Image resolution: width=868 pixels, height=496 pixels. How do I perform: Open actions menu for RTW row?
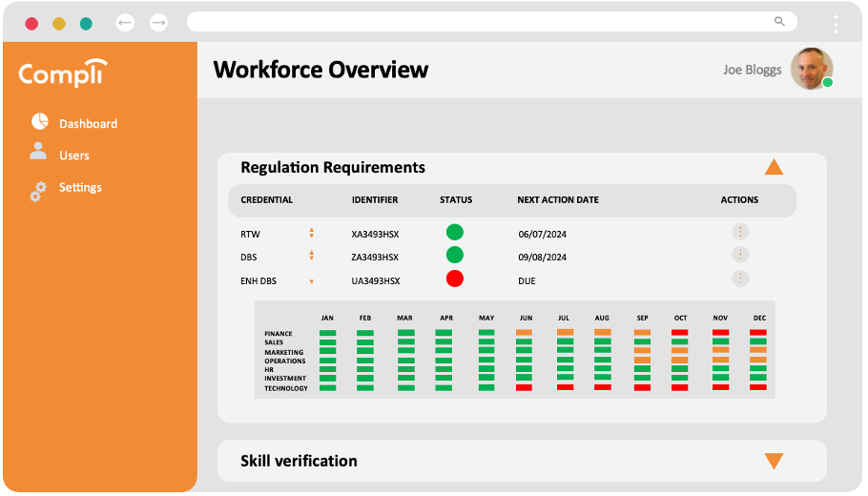click(x=740, y=232)
